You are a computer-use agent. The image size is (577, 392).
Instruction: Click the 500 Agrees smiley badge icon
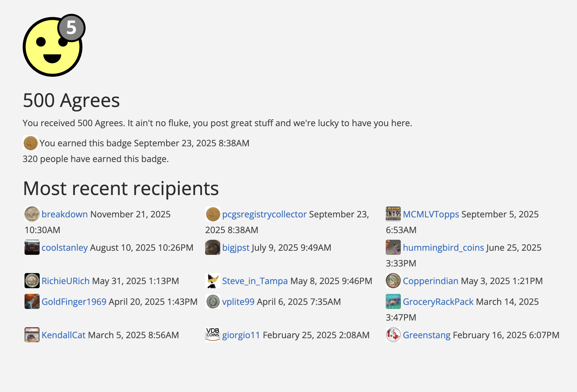click(x=53, y=46)
